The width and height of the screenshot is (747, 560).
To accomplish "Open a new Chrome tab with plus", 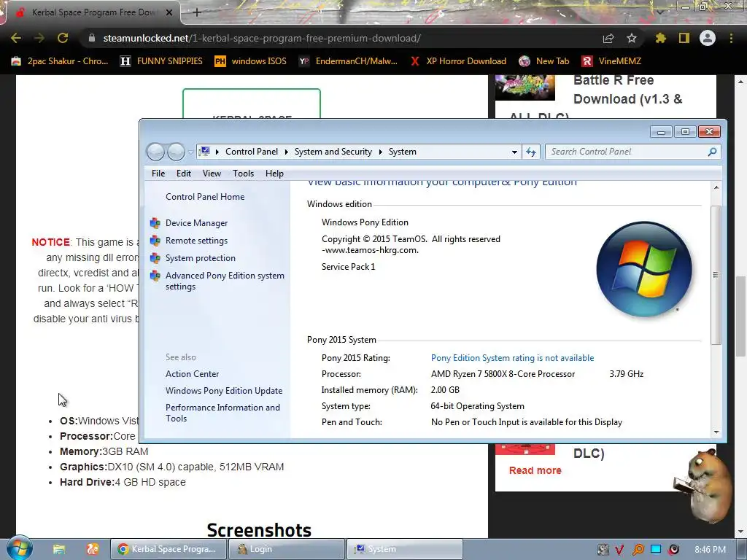I will point(197,12).
